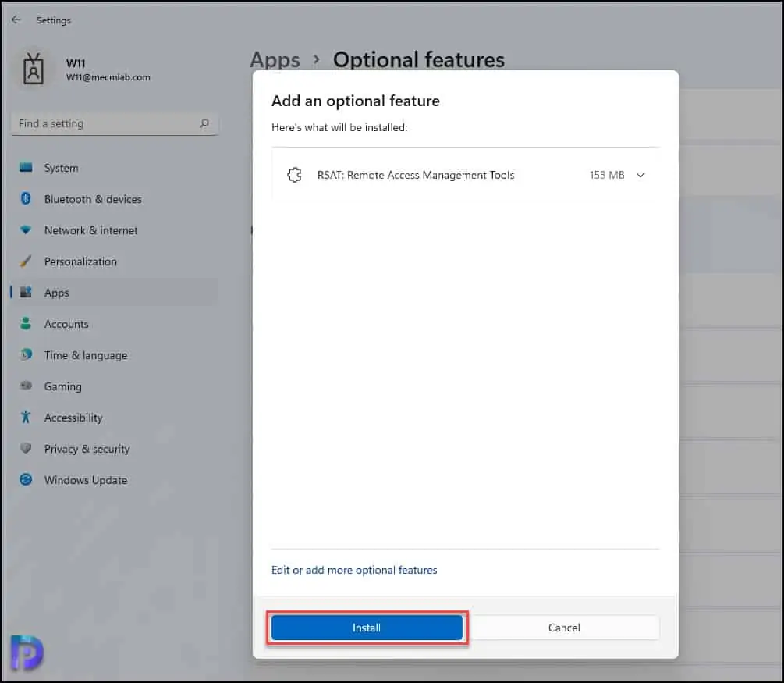
Task: Open Network & internet category
Action: 115,230
